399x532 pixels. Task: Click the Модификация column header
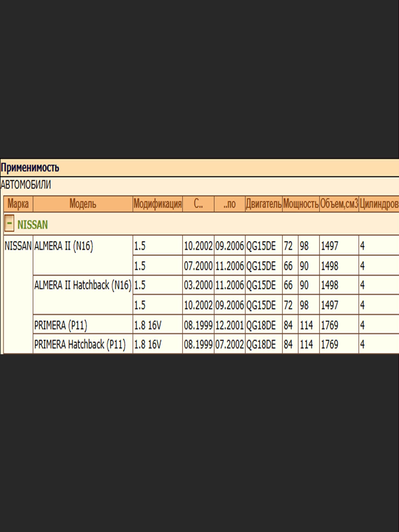tap(158, 204)
